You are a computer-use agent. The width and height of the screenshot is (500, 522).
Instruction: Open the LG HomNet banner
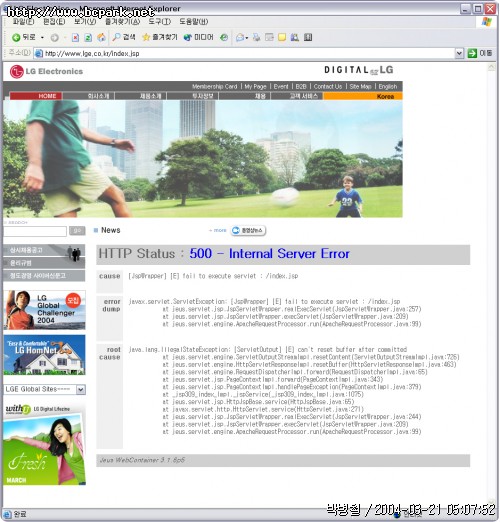[x=44, y=355]
